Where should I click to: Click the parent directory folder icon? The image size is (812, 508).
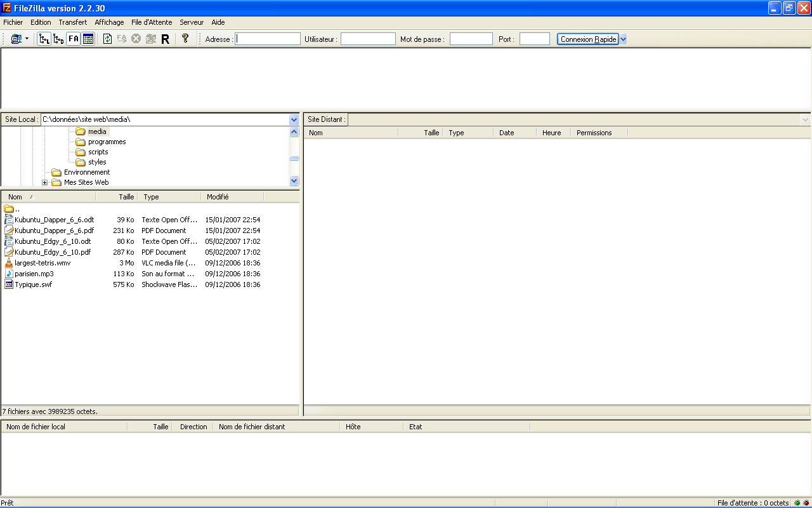pyautogui.click(x=9, y=209)
